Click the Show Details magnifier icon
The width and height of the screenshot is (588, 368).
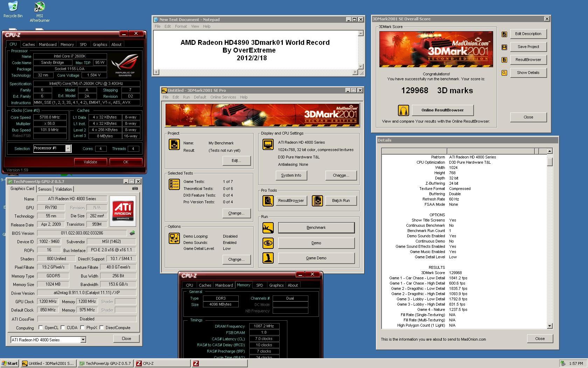(504, 73)
